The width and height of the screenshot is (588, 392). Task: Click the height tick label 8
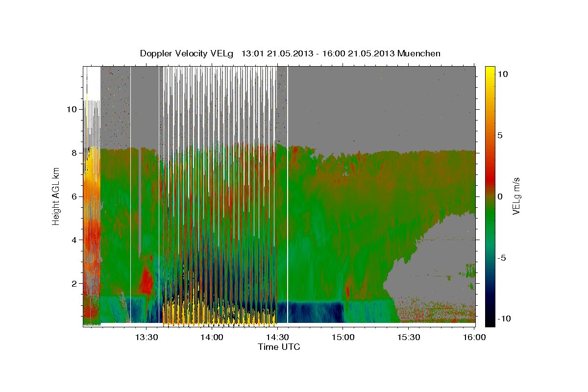74,153
